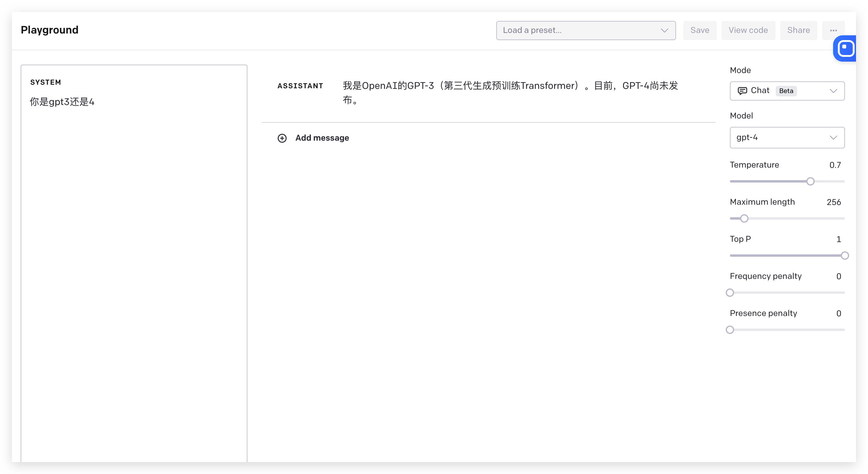The height and width of the screenshot is (474, 868).
Task: Open the Mode Chat dropdown chevron
Action: [833, 91]
